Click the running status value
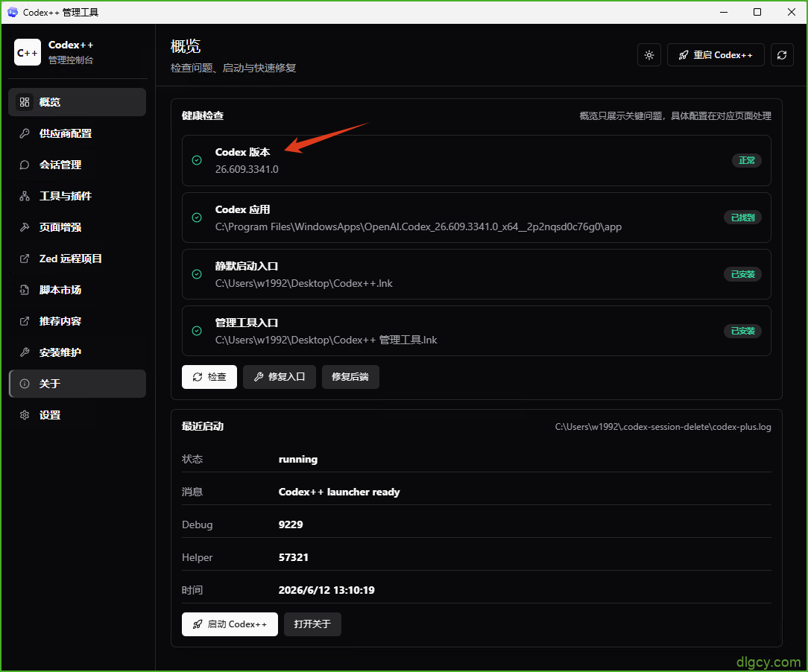This screenshot has height=672, width=808. (x=298, y=460)
